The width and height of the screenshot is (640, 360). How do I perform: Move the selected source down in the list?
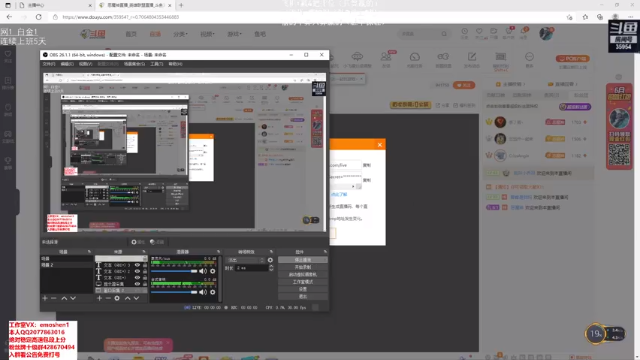(136, 298)
